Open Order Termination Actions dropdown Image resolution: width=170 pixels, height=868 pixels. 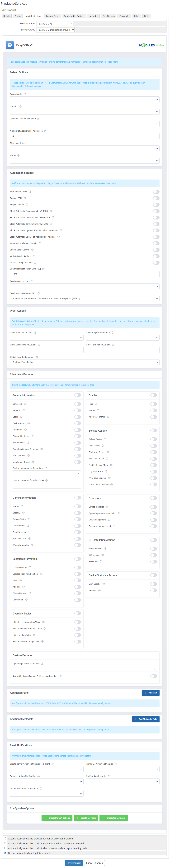123,350
